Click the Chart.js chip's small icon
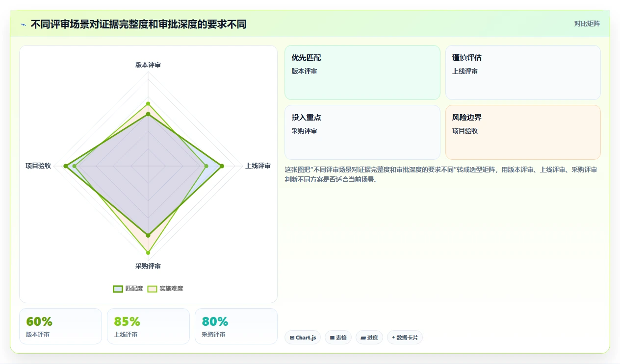 point(292,338)
